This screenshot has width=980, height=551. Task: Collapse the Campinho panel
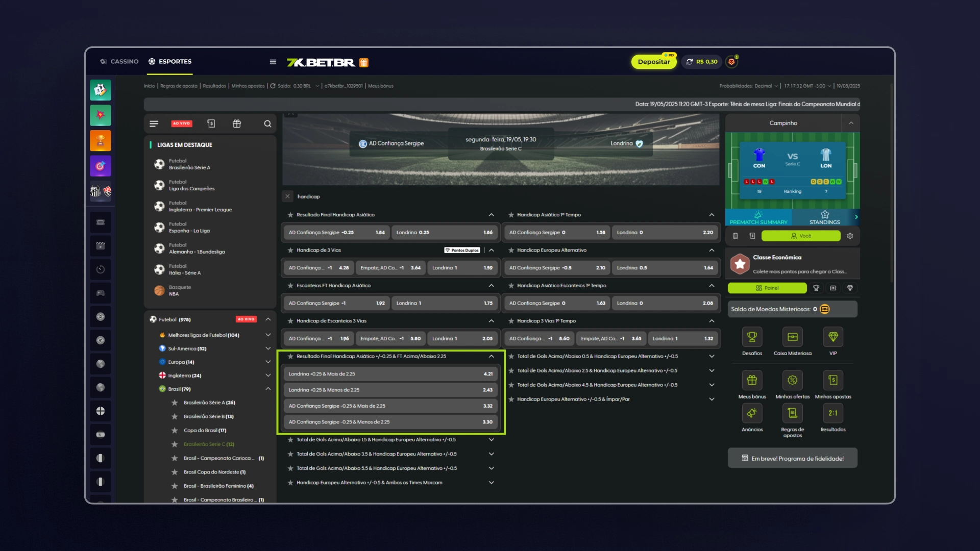pyautogui.click(x=851, y=123)
